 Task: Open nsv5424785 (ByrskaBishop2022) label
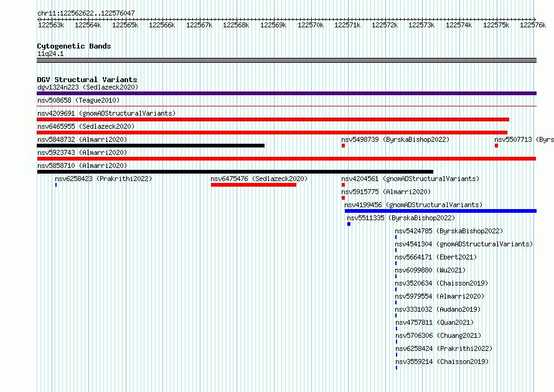[449, 231]
